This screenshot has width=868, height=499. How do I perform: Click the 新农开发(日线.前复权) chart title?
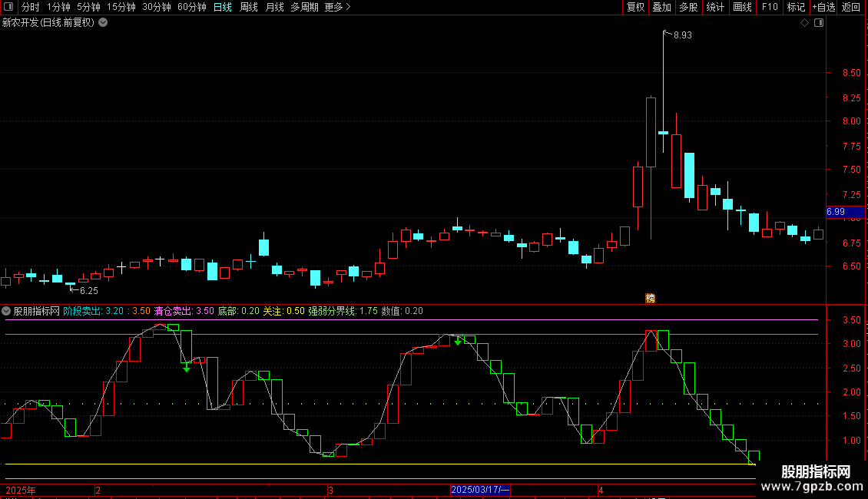point(48,23)
